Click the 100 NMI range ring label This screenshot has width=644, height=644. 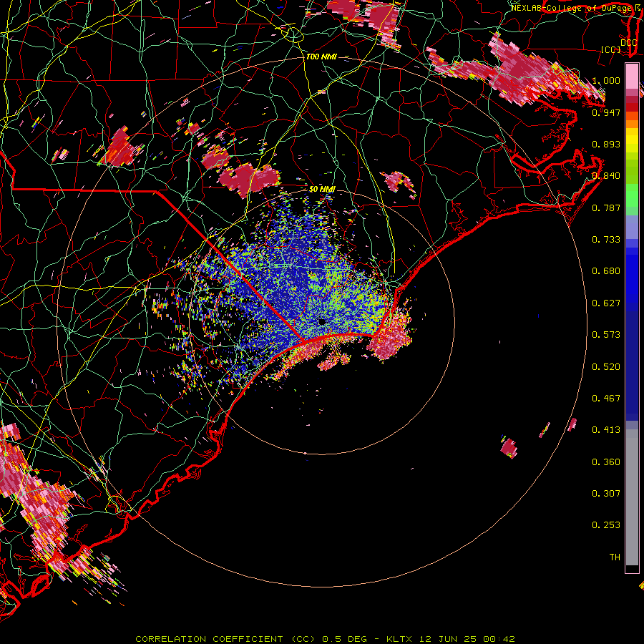point(321,57)
